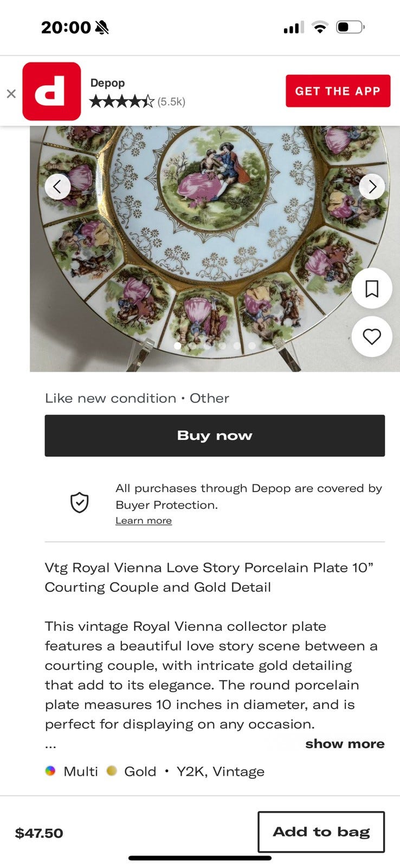Tap the Buyer Protection shield icon
The width and height of the screenshot is (400, 868).
(x=80, y=502)
